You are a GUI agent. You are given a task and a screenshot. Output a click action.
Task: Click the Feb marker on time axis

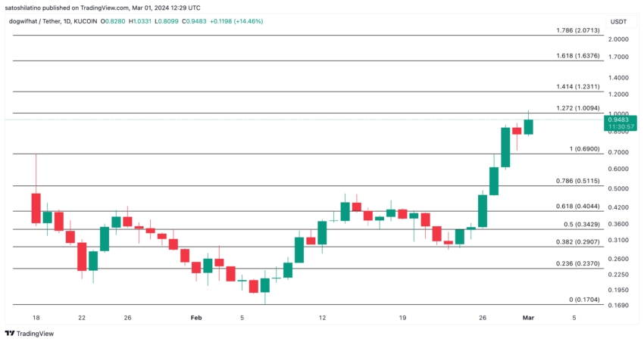click(x=196, y=318)
